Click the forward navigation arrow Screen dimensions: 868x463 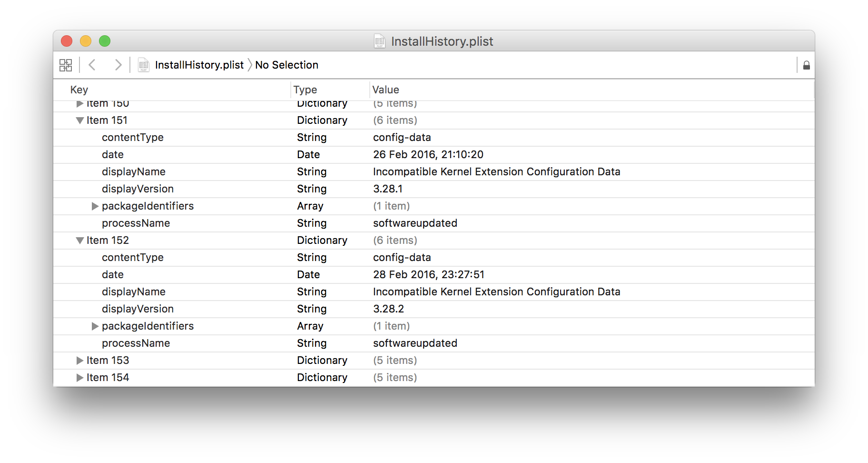tap(118, 65)
